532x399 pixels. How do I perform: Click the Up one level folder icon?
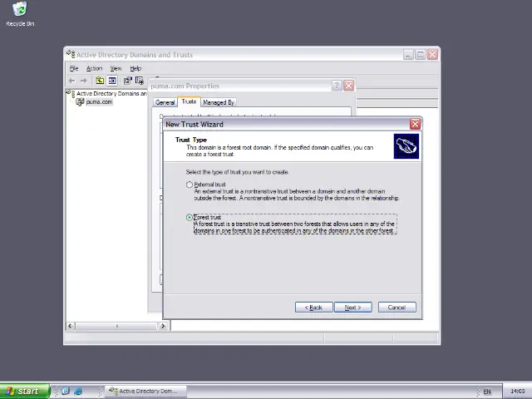click(100, 81)
